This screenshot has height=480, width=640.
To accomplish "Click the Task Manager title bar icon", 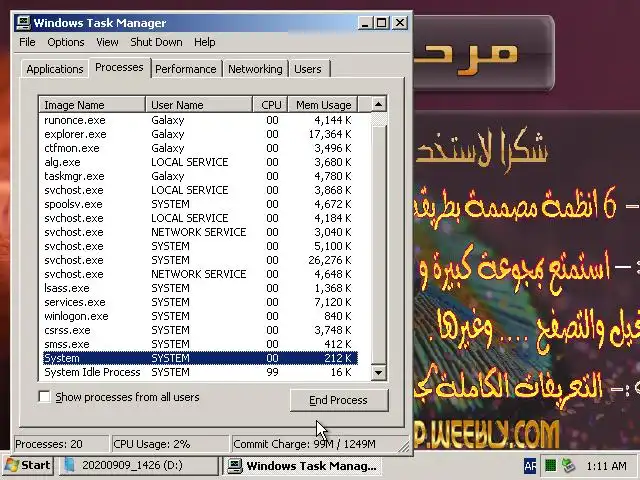I will [x=23, y=23].
